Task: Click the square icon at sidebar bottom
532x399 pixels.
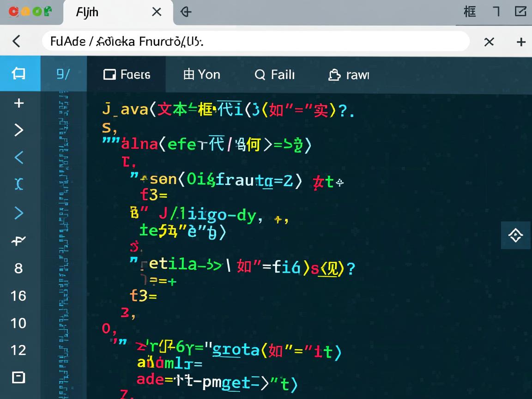Action: [x=18, y=377]
